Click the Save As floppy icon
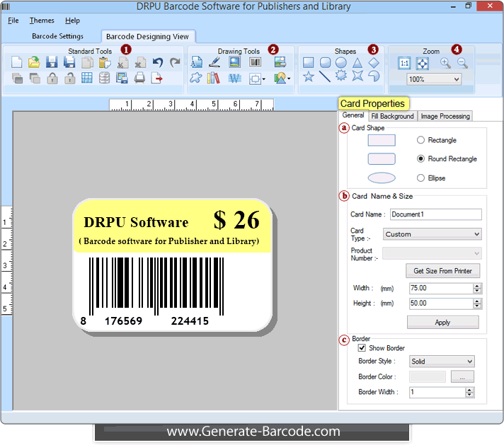The image size is (504, 445). [x=69, y=62]
